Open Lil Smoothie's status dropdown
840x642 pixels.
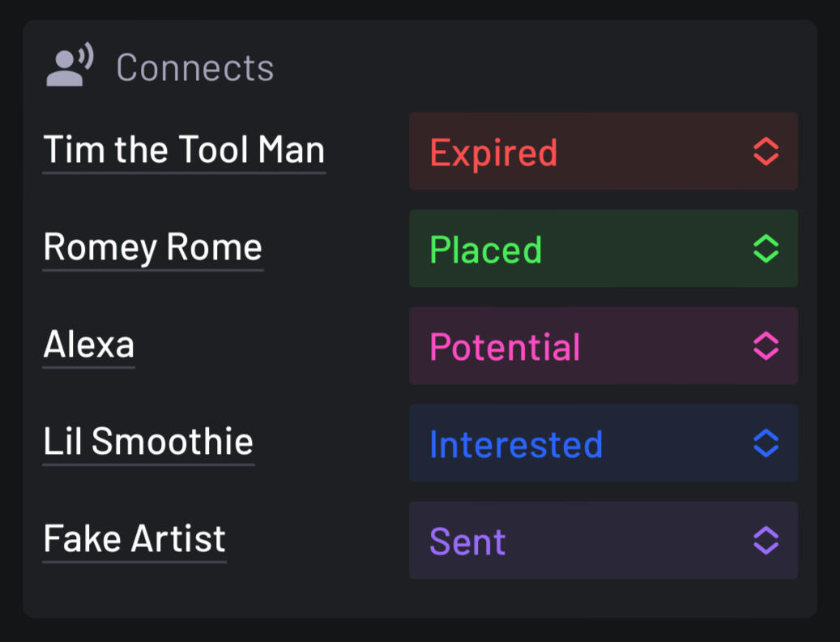(x=603, y=443)
